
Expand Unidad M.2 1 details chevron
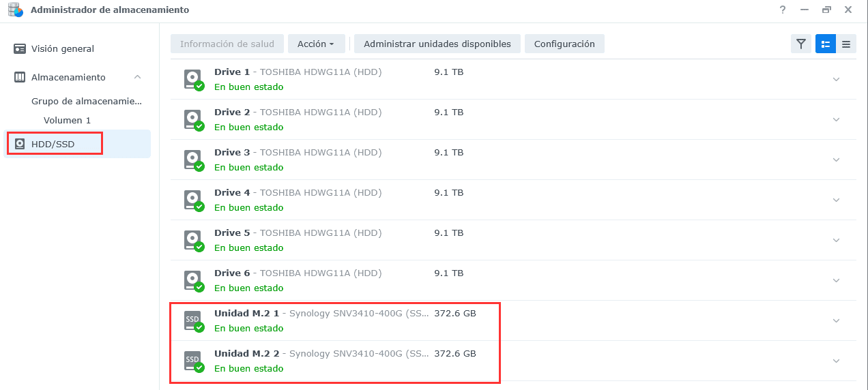click(836, 320)
